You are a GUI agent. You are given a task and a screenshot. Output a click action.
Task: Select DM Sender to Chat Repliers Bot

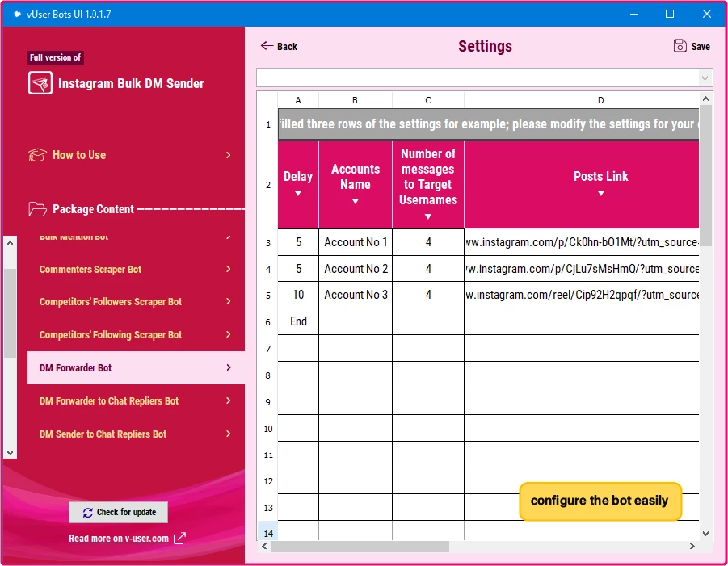point(136,434)
